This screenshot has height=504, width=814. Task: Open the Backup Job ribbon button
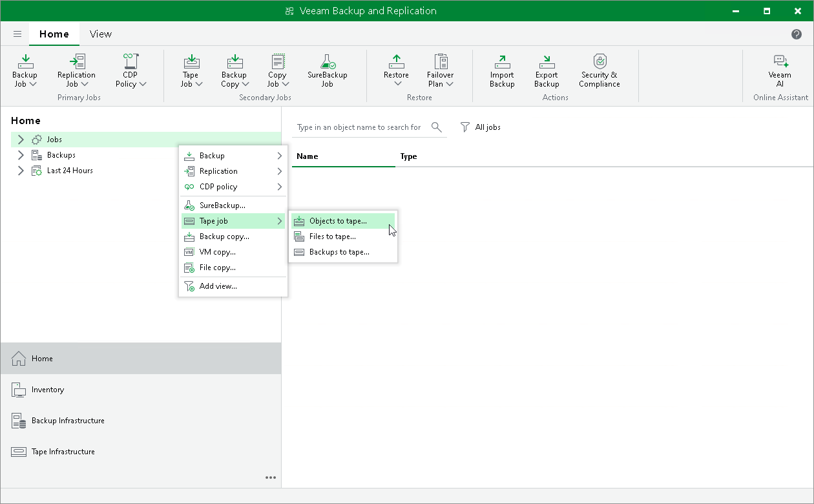click(x=25, y=70)
